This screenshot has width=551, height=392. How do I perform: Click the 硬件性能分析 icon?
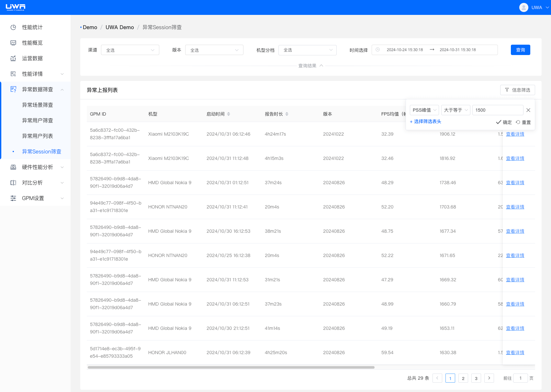pos(13,167)
